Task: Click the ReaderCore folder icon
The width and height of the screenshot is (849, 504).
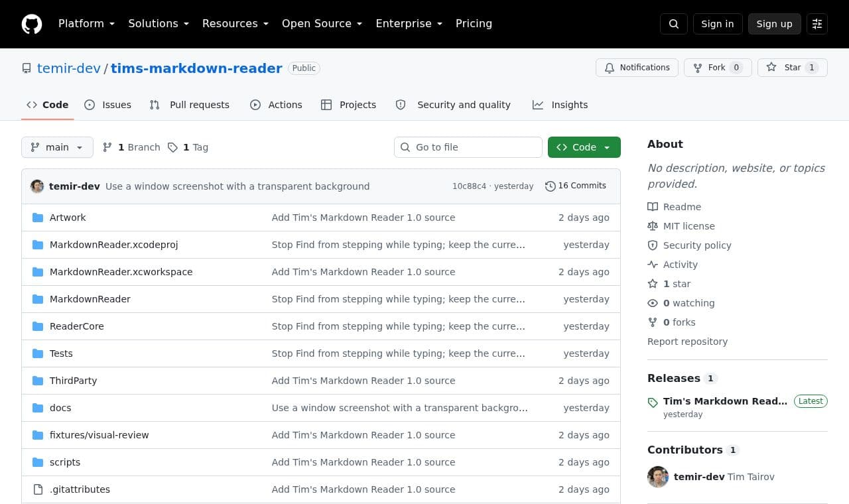Action: pyautogui.click(x=38, y=326)
